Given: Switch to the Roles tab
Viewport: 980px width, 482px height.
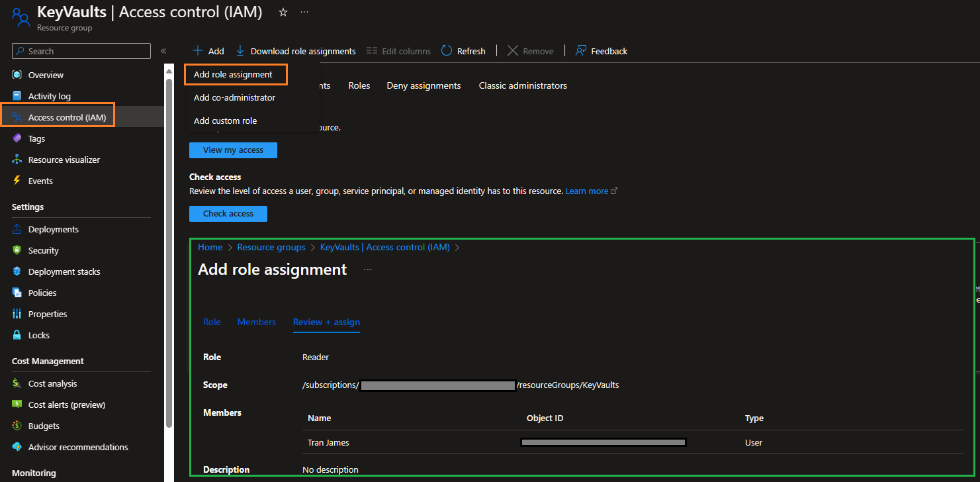Looking at the screenshot, I should tap(359, 85).
